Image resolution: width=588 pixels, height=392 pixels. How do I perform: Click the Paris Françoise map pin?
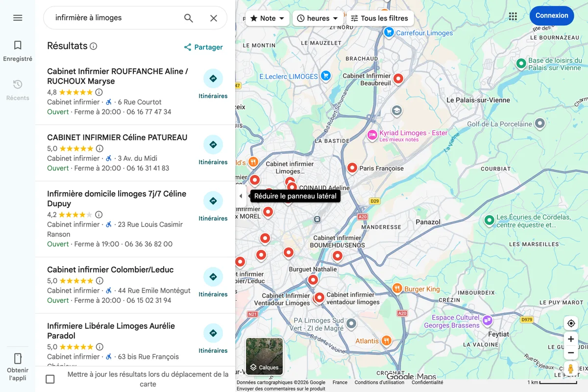click(x=352, y=168)
